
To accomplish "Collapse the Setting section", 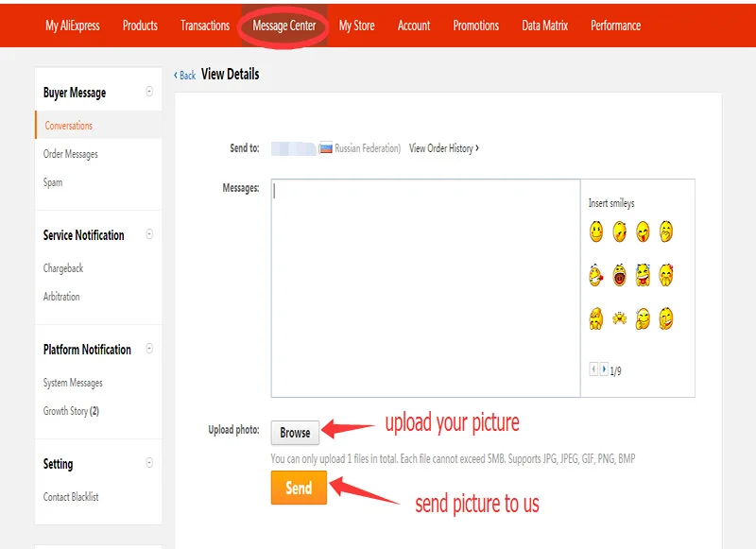I will (x=149, y=462).
